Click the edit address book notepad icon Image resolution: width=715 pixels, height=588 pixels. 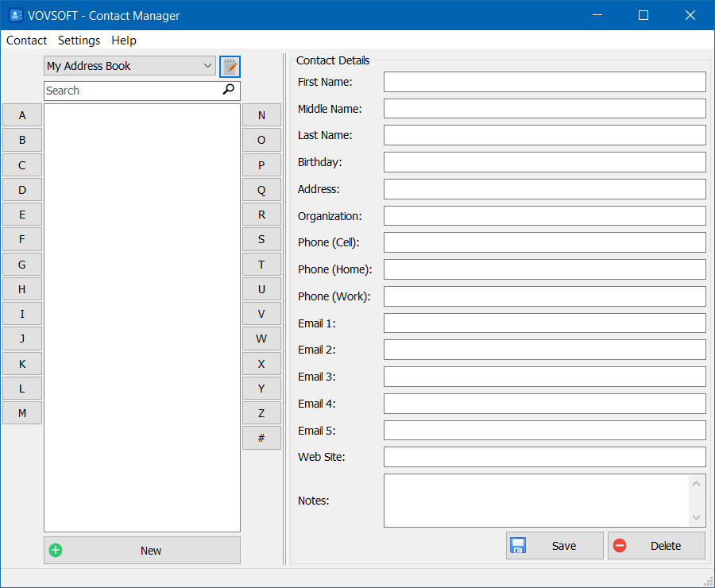(x=230, y=67)
